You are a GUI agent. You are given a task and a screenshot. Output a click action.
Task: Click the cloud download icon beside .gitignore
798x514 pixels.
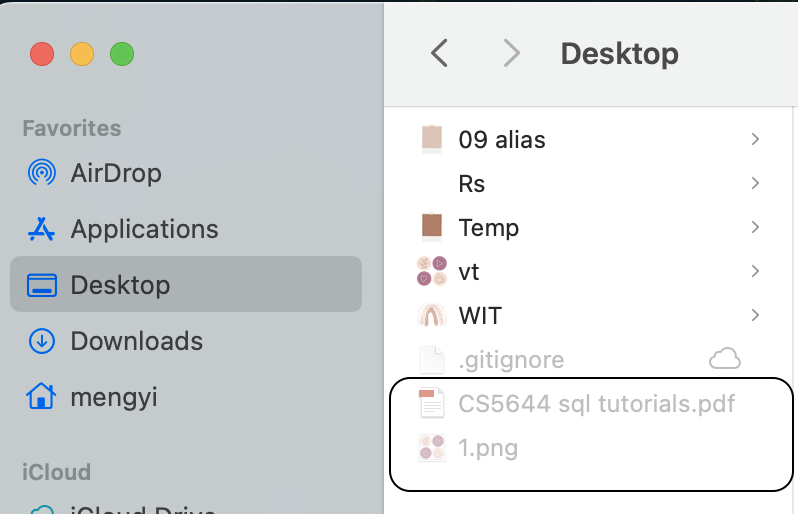click(x=724, y=359)
